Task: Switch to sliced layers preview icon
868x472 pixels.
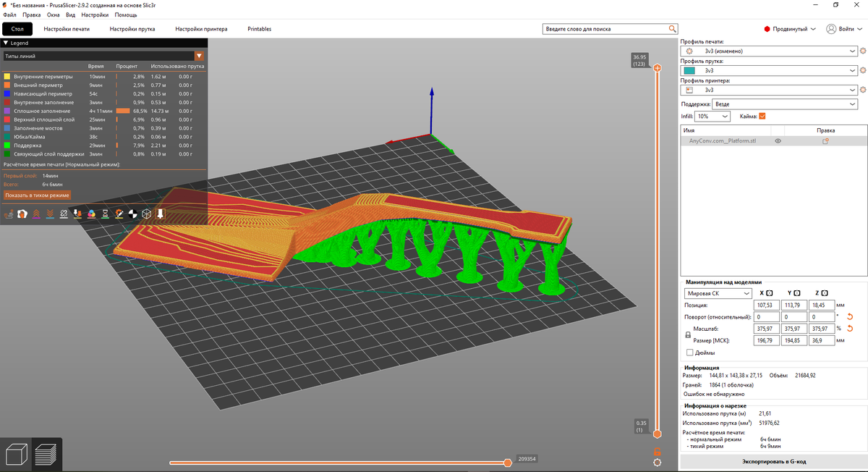Action: click(47, 455)
